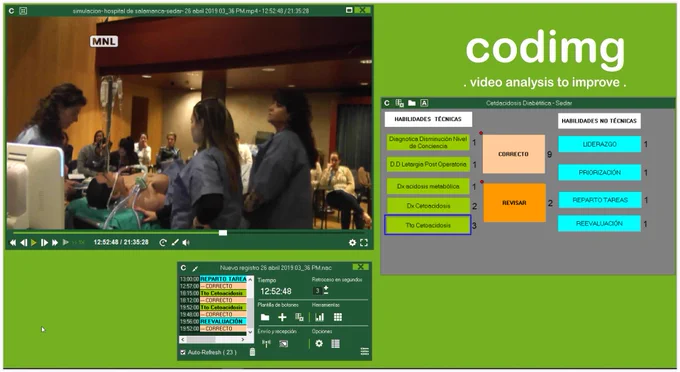Click screen-share icon under Envío y recepción
Viewport: 680px width, 372px height.
pos(284,344)
